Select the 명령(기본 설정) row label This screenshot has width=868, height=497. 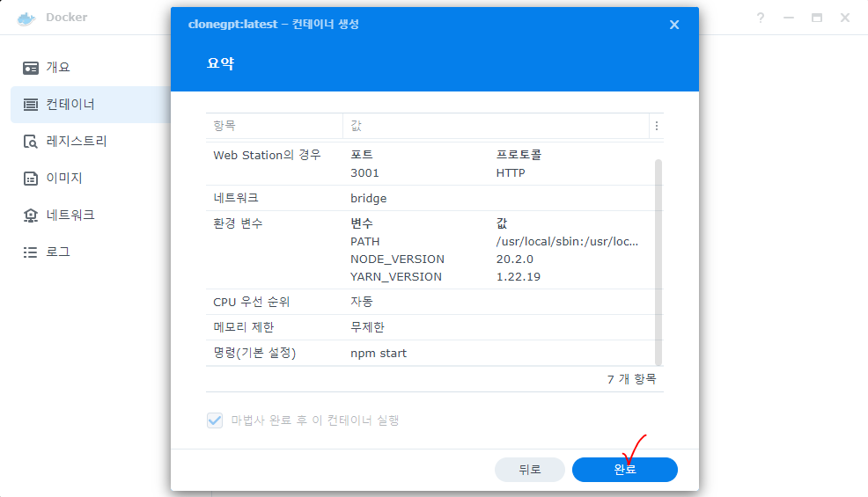(x=254, y=353)
